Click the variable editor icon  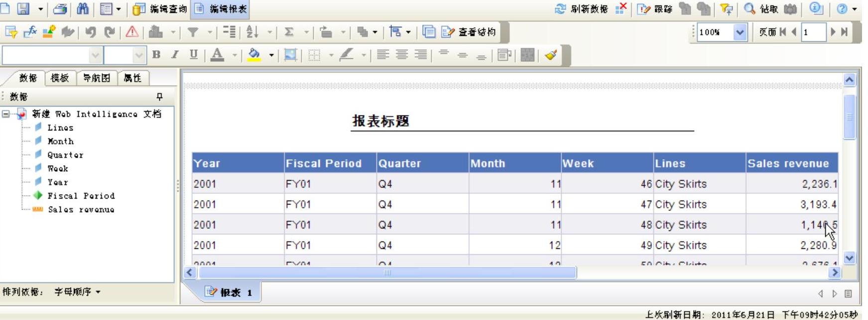[x=49, y=32]
